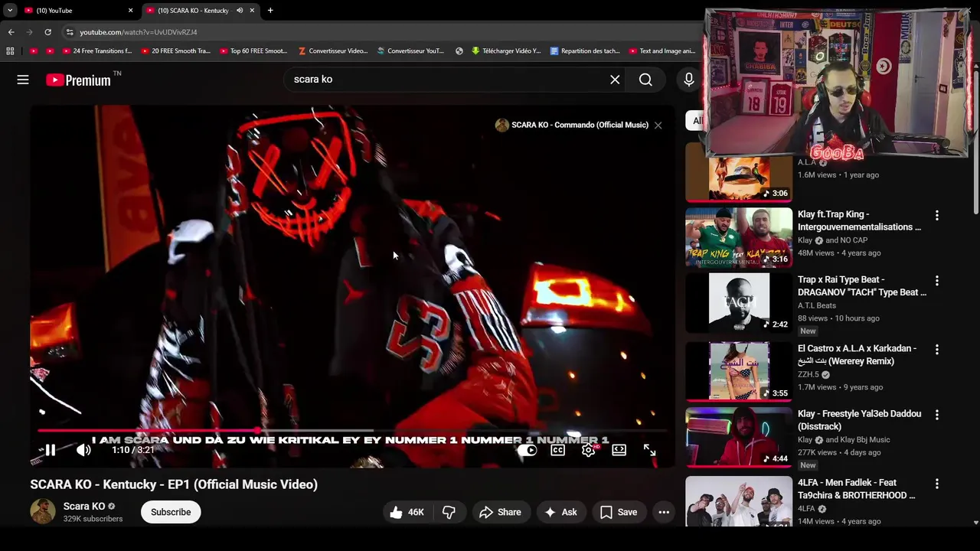Start voice search with the microphone

click(x=688, y=80)
